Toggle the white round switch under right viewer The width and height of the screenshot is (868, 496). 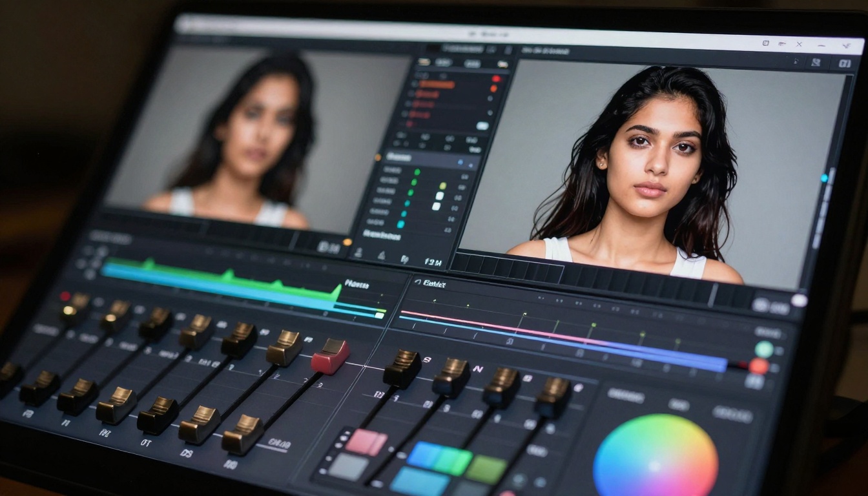(x=799, y=300)
